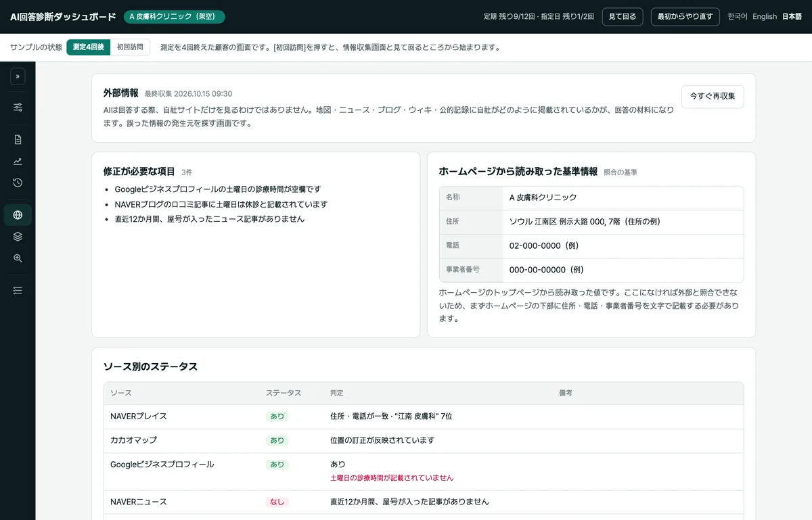
Task: Click 位置の訂正が反映されています verdict
Action: [382, 440]
